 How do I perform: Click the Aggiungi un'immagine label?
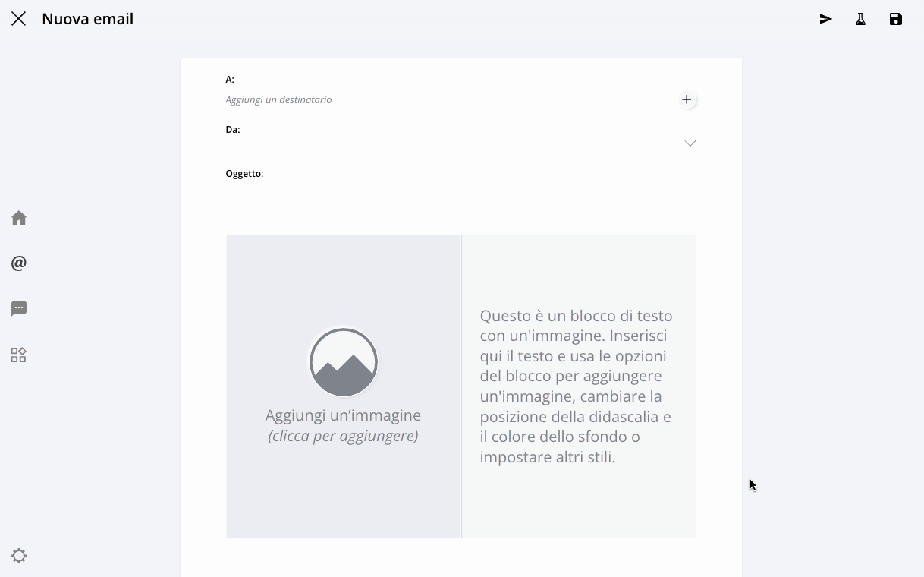point(343,415)
